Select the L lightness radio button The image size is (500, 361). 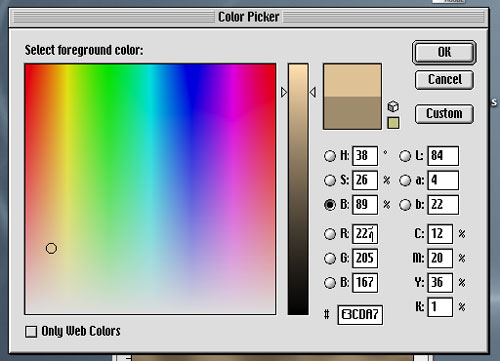point(405,156)
